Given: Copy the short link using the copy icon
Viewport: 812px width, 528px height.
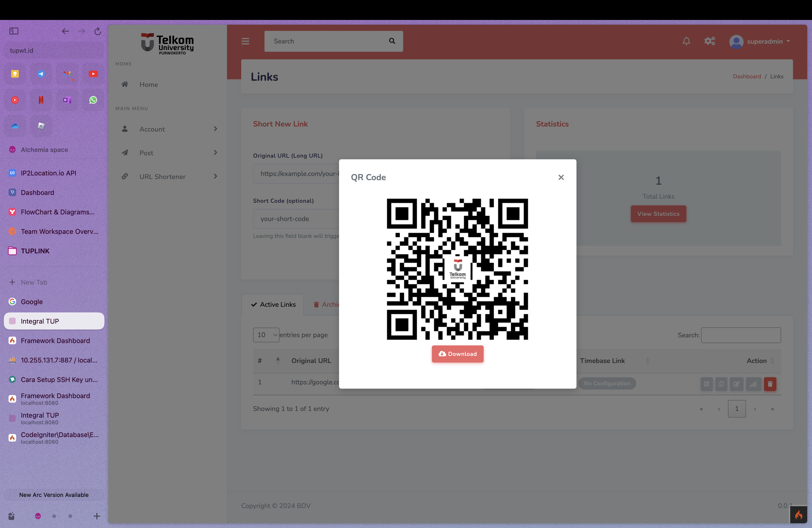Looking at the screenshot, I should click(x=722, y=384).
